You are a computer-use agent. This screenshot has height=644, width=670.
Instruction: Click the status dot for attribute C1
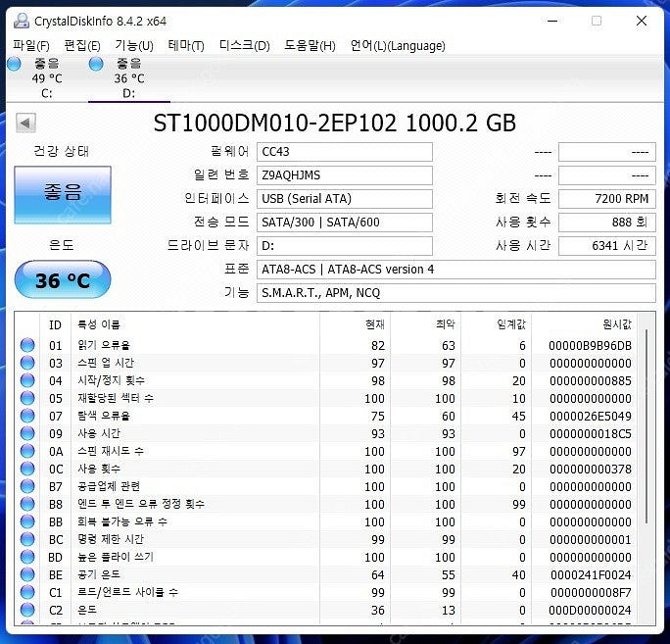(x=27, y=592)
